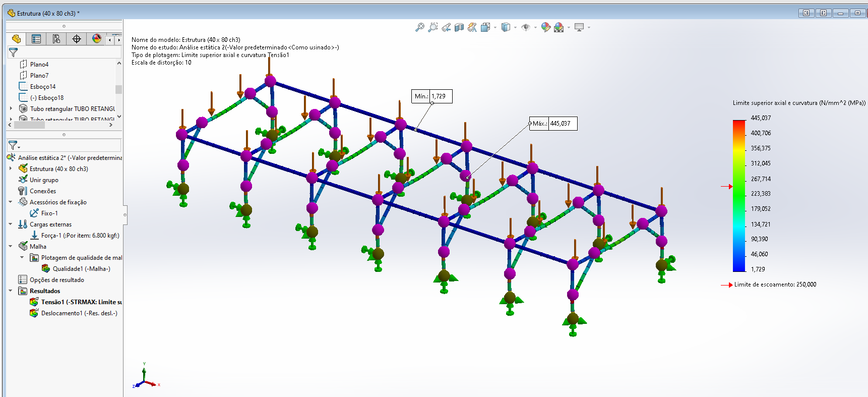Select Esboço14 sketch in the feature tree
The width and height of the screenshot is (868, 397).
pos(43,87)
